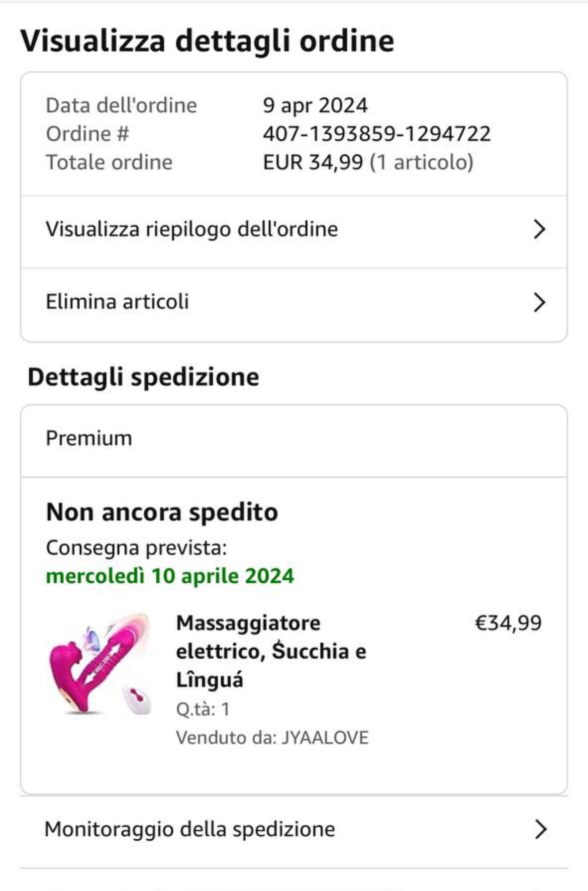Click the Consegna prevista label
The width and height of the screenshot is (588, 891).
tap(136, 548)
